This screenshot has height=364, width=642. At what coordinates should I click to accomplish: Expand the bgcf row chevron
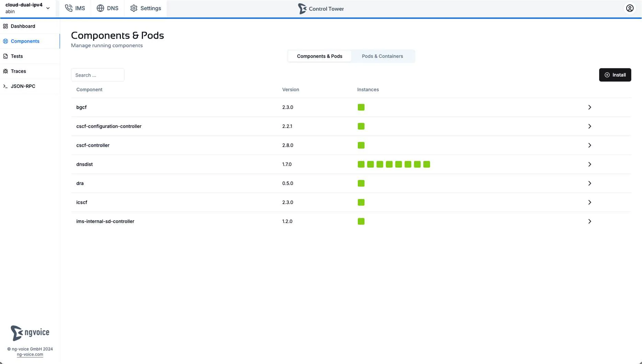tap(589, 107)
